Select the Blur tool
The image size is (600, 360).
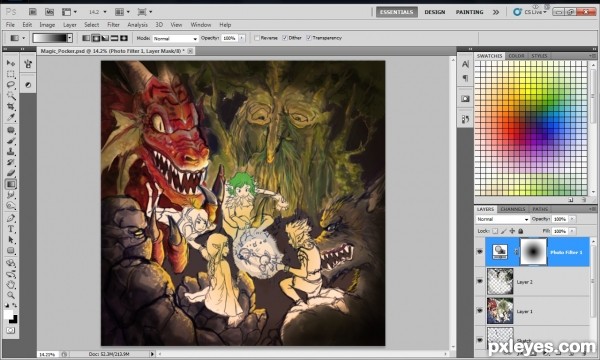coord(11,195)
